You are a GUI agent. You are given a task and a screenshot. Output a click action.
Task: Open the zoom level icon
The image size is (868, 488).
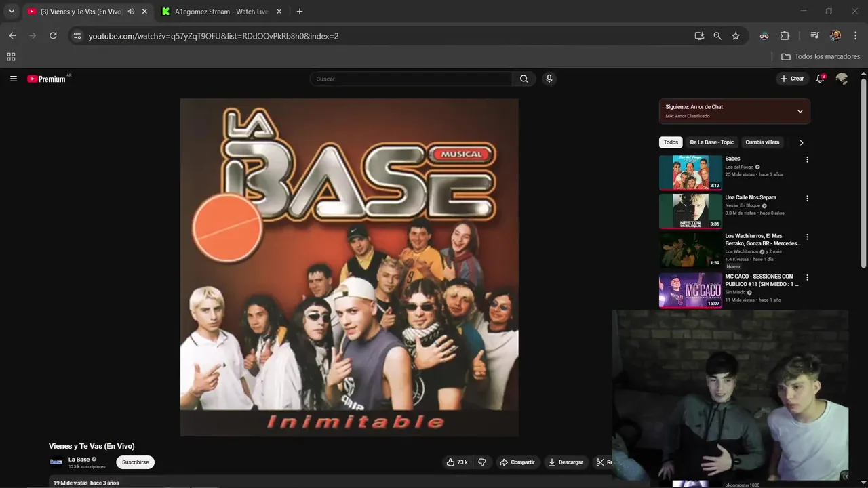[x=717, y=36]
